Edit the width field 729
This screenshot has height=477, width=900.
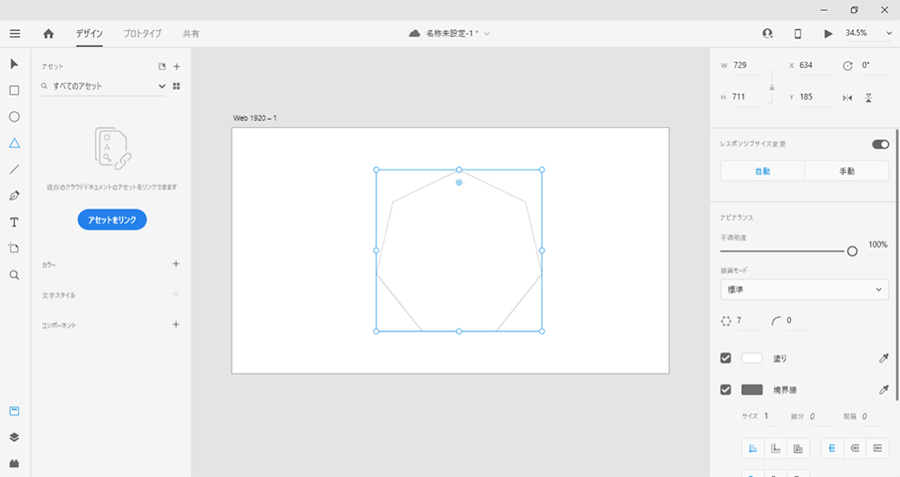747,66
